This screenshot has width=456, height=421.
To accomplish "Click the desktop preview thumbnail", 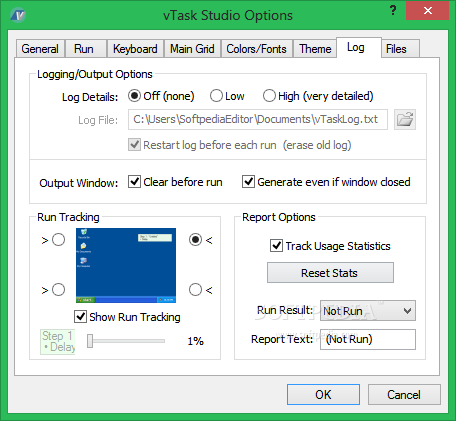I will coord(126,265).
